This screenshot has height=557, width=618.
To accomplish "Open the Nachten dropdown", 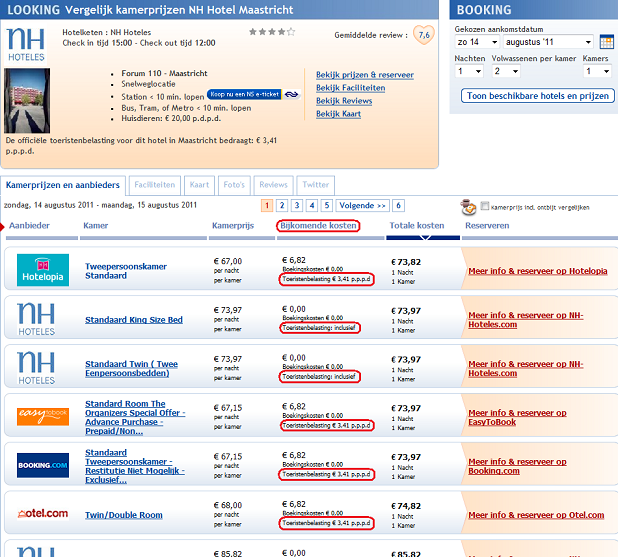I will pyautogui.click(x=469, y=71).
